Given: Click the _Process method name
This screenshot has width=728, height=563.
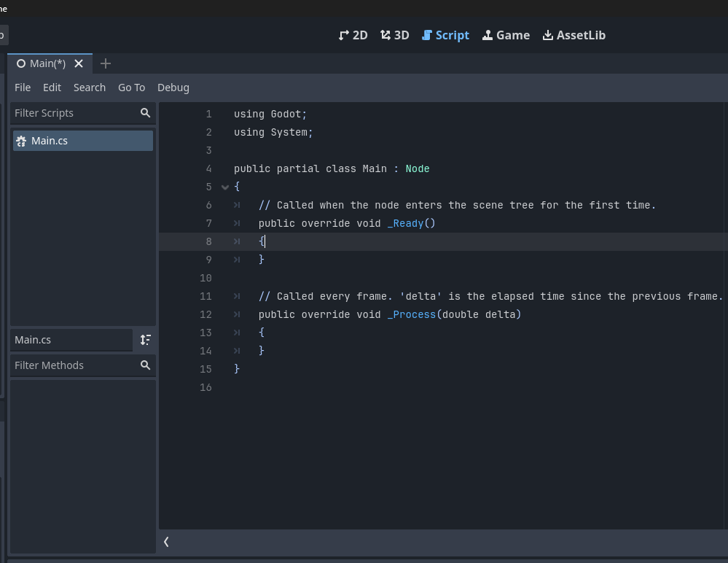Looking at the screenshot, I should [x=411, y=314].
